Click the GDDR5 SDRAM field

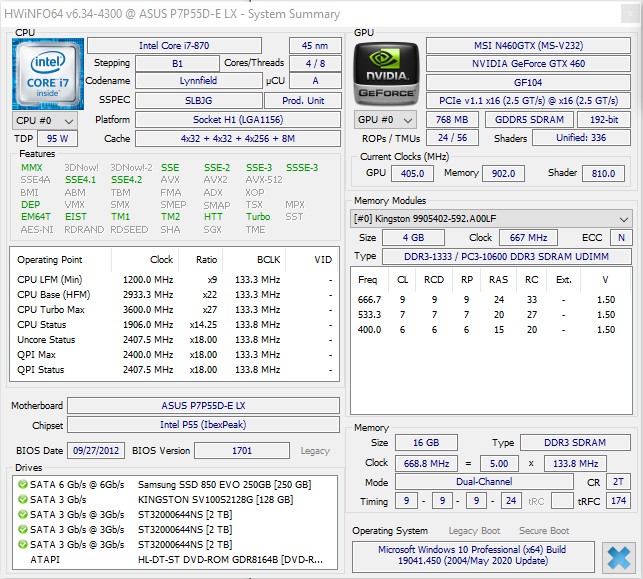point(529,120)
